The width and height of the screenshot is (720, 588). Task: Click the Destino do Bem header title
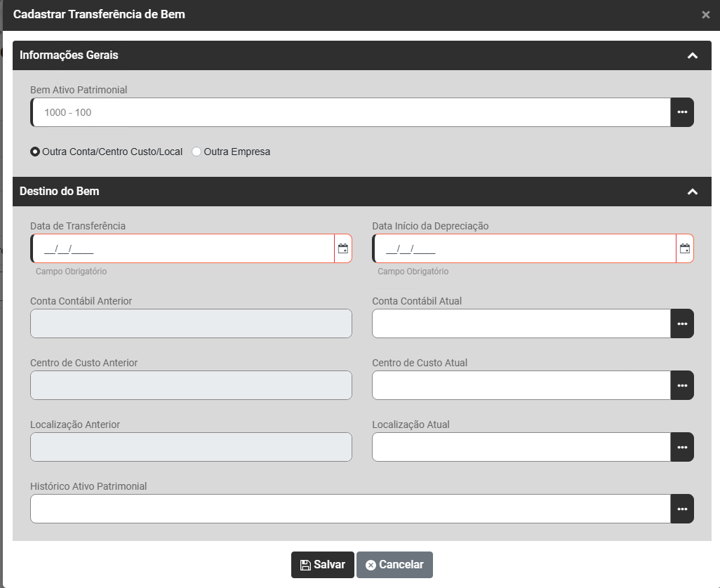60,192
